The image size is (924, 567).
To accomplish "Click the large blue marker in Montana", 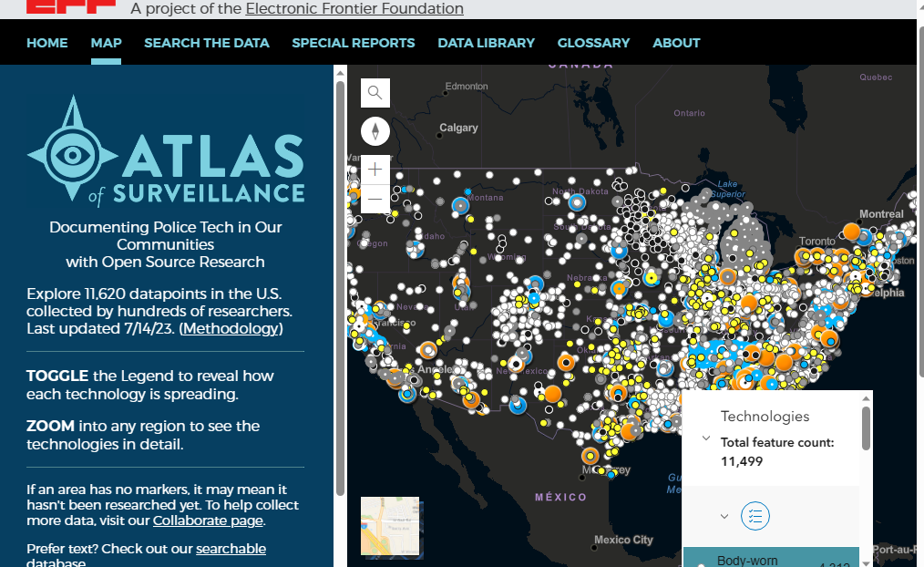I will point(461,206).
